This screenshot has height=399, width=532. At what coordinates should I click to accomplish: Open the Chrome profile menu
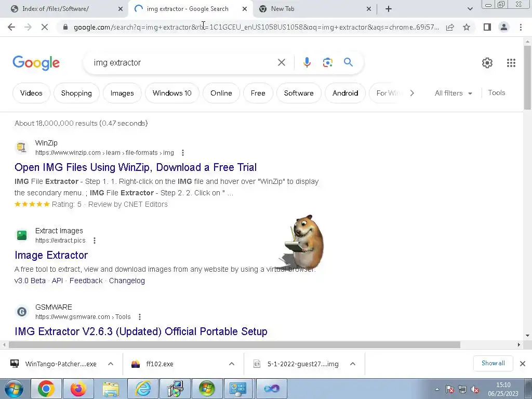point(504,27)
